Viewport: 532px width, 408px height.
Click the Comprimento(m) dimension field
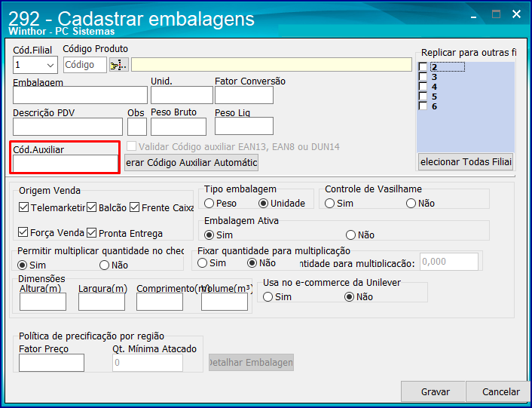pos(160,302)
